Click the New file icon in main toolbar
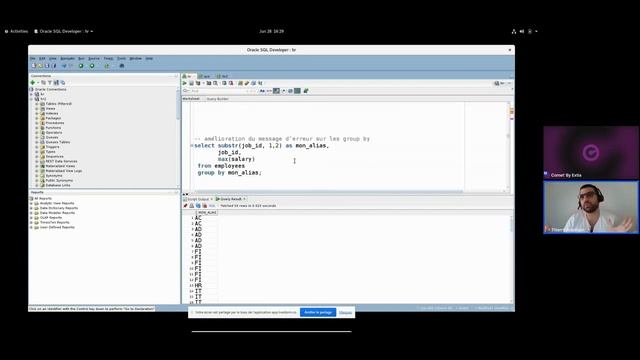 [34, 66]
